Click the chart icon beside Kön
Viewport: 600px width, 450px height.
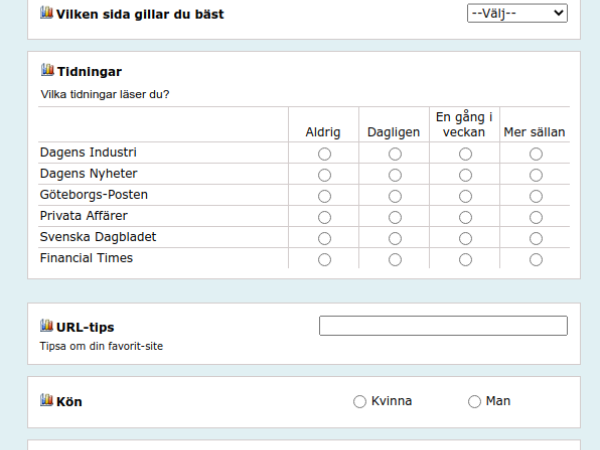(x=46, y=400)
